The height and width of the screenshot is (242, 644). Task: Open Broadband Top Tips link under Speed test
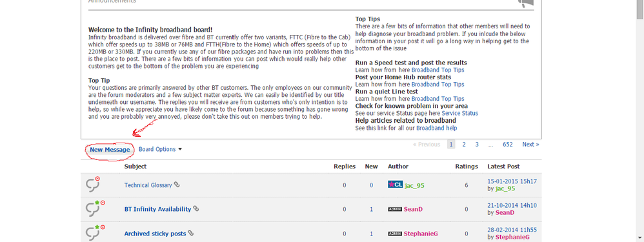[x=438, y=70]
